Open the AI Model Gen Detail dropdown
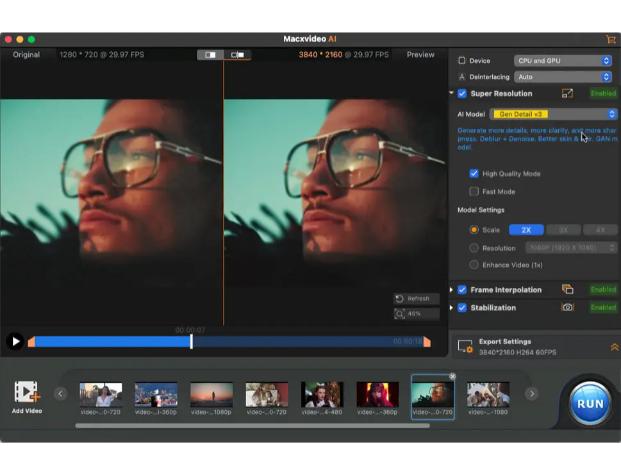The width and height of the screenshot is (621, 475). pos(553,114)
